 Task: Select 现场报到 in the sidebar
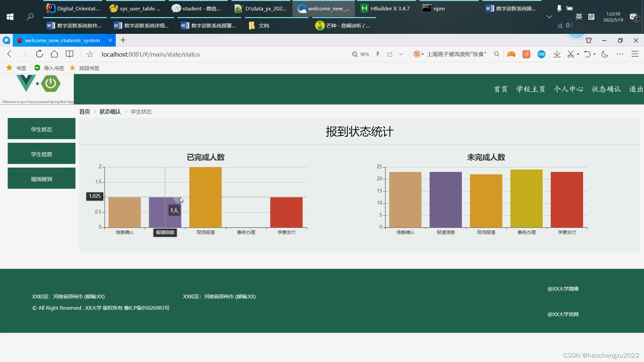(x=42, y=178)
